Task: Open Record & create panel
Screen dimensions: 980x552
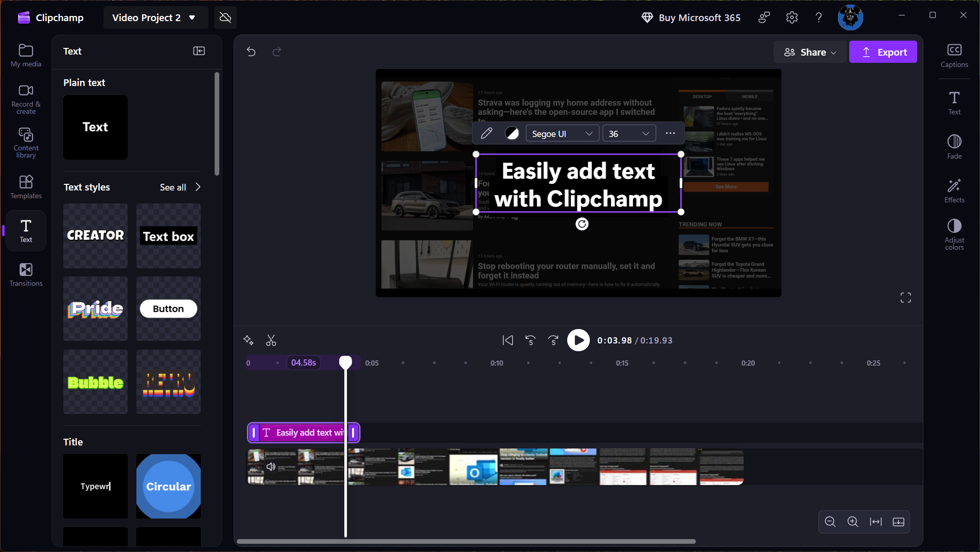Action: coord(26,99)
